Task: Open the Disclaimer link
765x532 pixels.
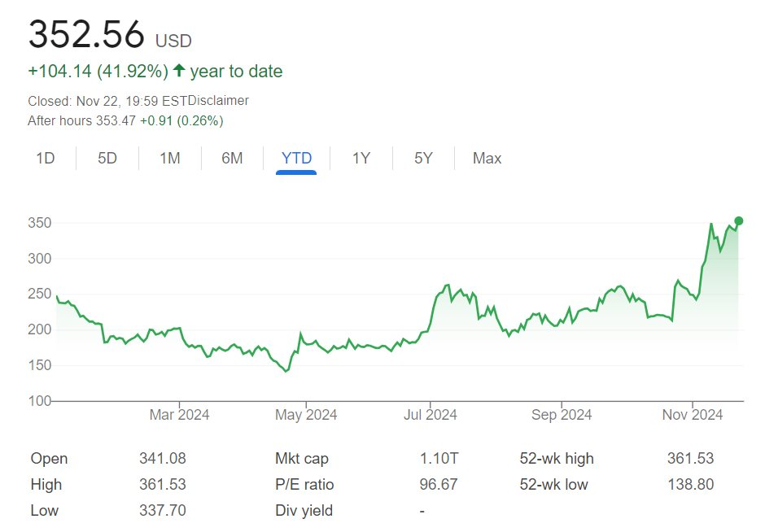Action: pos(218,101)
